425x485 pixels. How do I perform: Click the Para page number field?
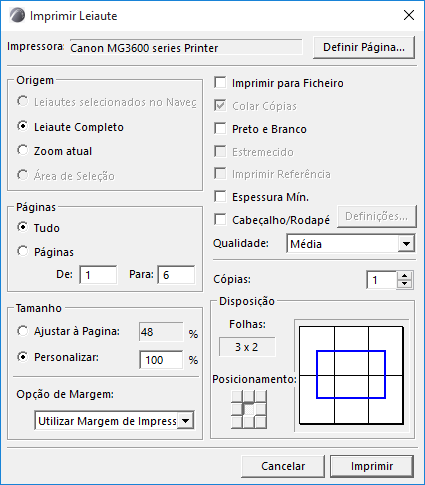[176, 275]
